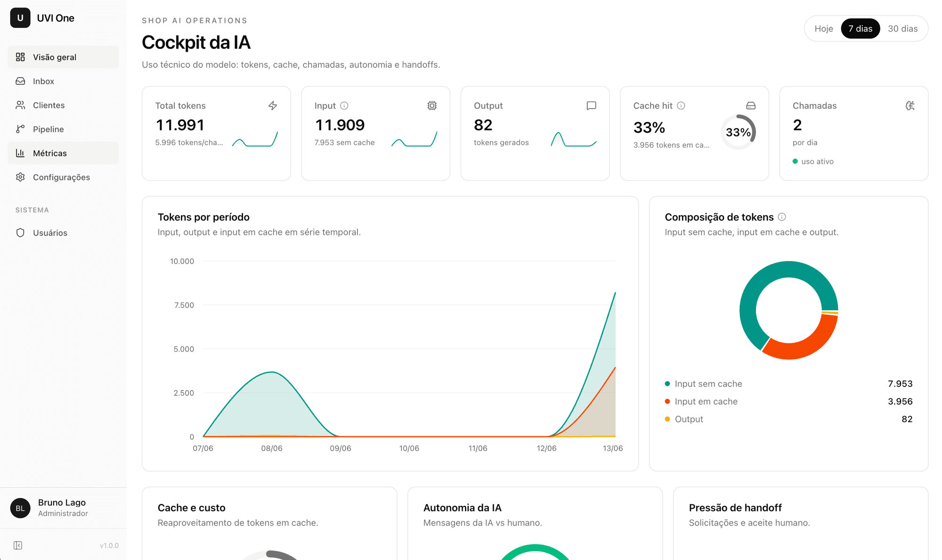Click the lightning icon on Total tokens card
This screenshot has height=560, width=942.
pyautogui.click(x=273, y=105)
